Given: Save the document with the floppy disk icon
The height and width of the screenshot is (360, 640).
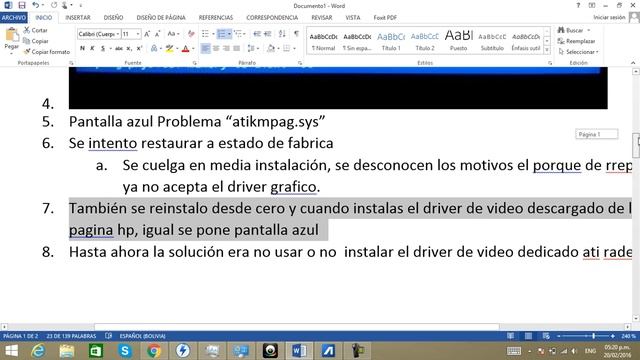Looking at the screenshot, I should [x=22, y=5].
